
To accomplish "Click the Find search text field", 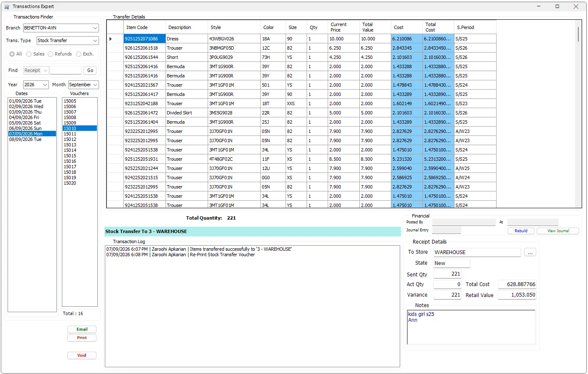I will tap(66, 70).
